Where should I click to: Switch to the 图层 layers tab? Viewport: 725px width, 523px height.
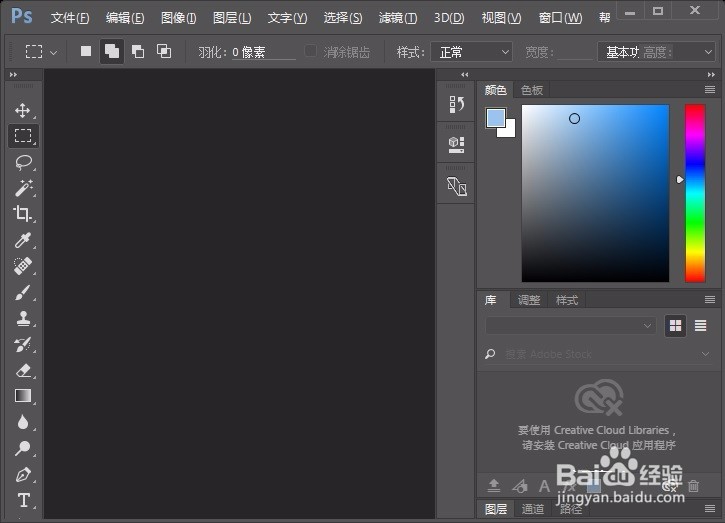click(x=496, y=509)
